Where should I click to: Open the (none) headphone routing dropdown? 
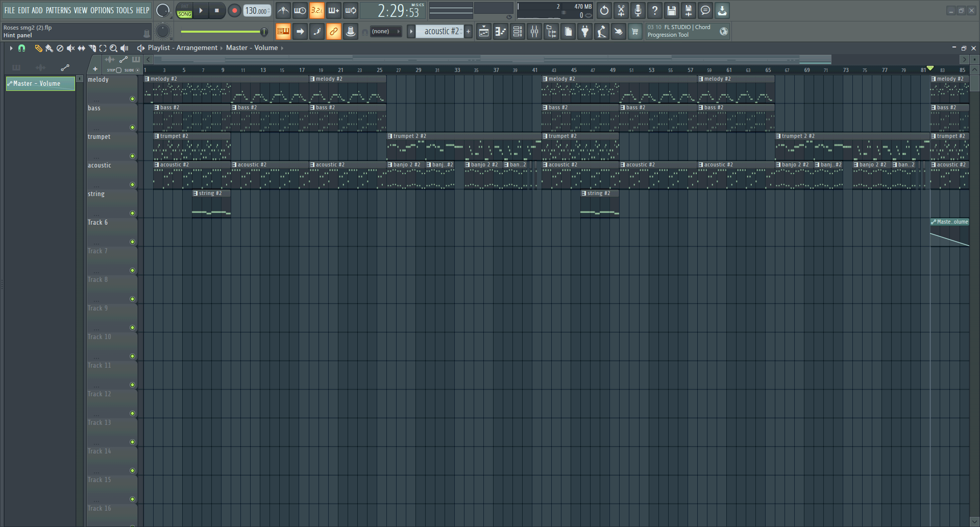point(385,32)
